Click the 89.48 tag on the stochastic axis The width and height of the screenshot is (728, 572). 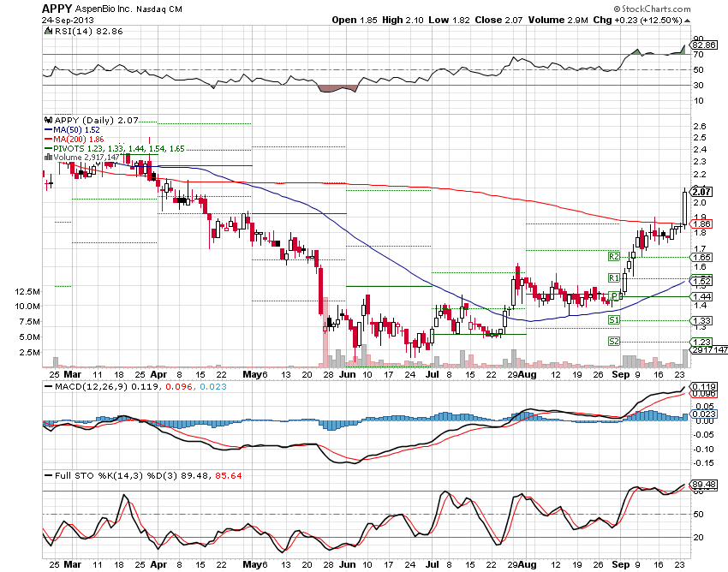pyautogui.click(x=704, y=485)
